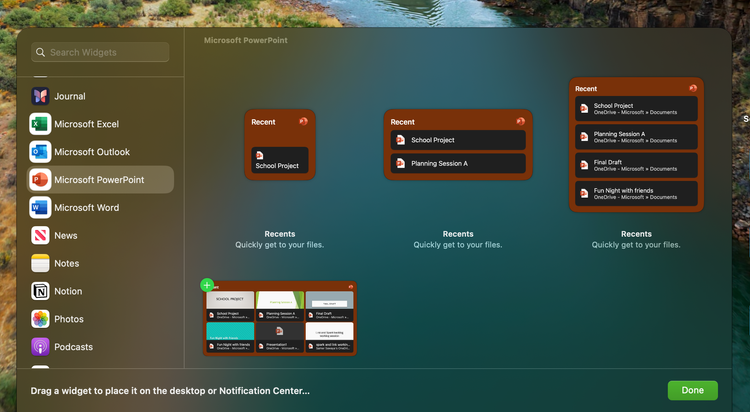The width and height of the screenshot is (750, 412).
Task: Click the green plus add-widget button
Action: pyautogui.click(x=207, y=285)
